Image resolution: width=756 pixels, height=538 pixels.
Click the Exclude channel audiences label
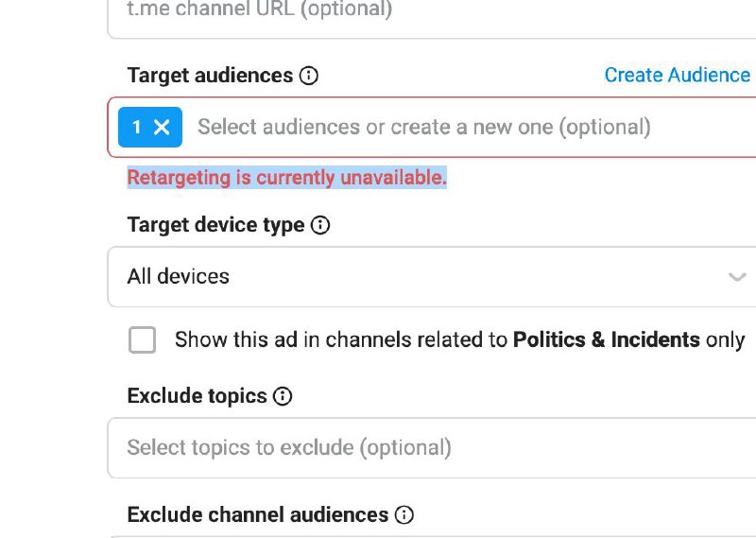coord(257,515)
